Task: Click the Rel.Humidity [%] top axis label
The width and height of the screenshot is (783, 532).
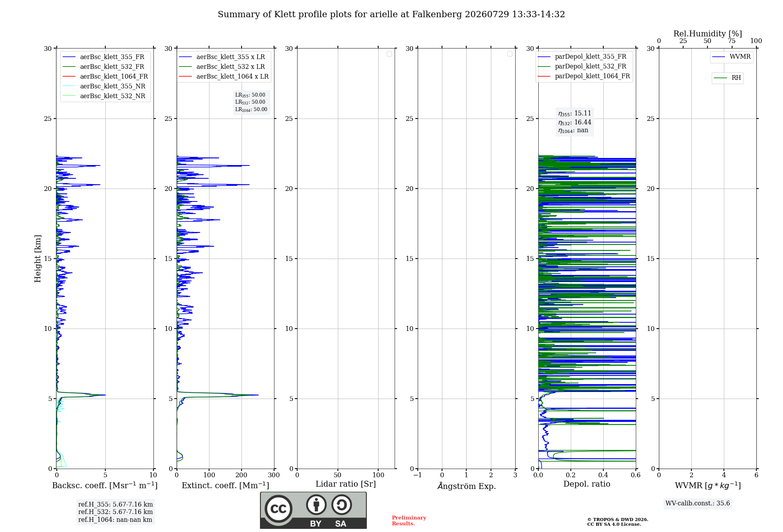Action: 707,34
